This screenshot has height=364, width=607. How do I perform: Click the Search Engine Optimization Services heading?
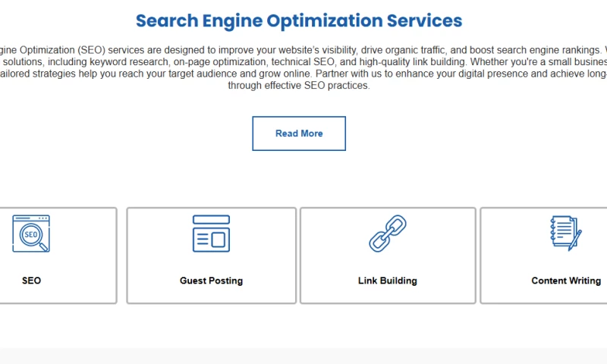coord(299,20)
